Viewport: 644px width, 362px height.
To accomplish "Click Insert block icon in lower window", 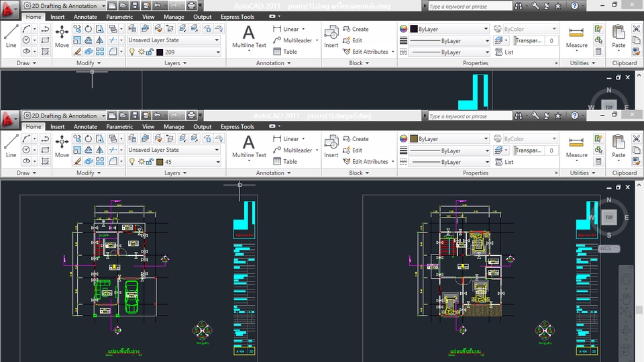I will pos(331,146).
